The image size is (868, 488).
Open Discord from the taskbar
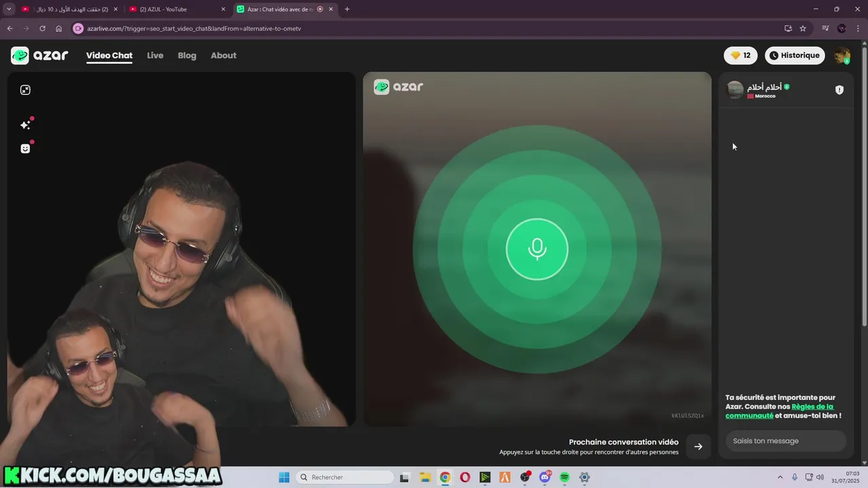(x=545, y=477)
